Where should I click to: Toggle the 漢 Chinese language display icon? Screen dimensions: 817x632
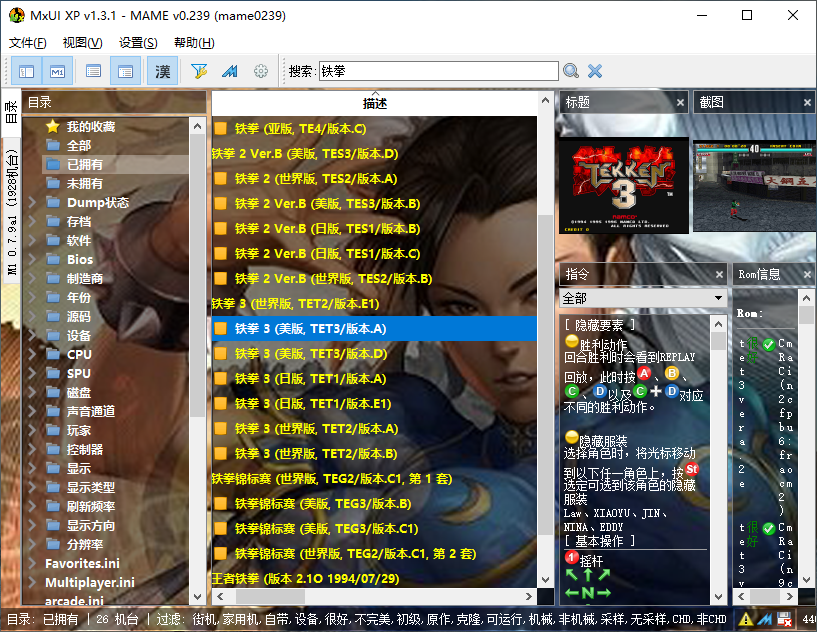point(162,71)
